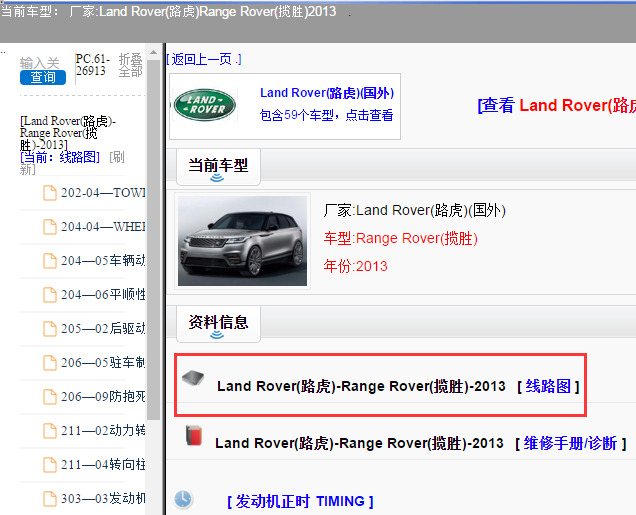Select the PC.61-26913 text in sidebar
Viewport: 636px width, 515px height.
pyautogui.click(x=93, y=65)
